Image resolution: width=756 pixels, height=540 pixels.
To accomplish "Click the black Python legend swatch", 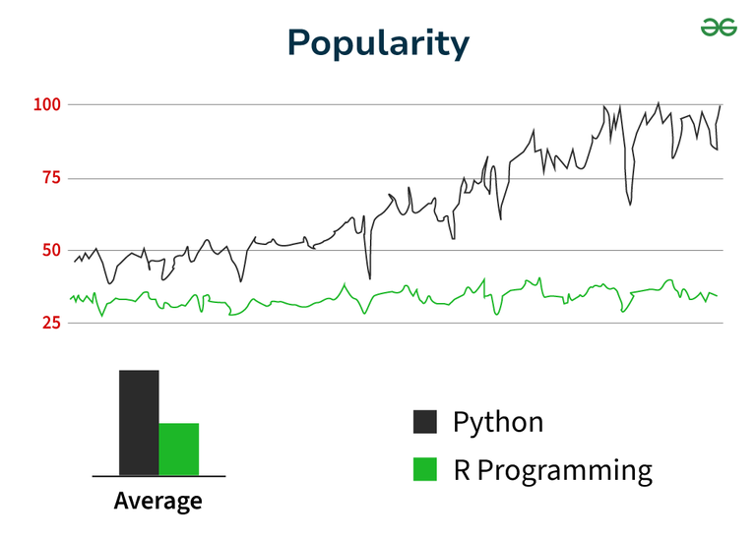I will (x=425, y=422).
